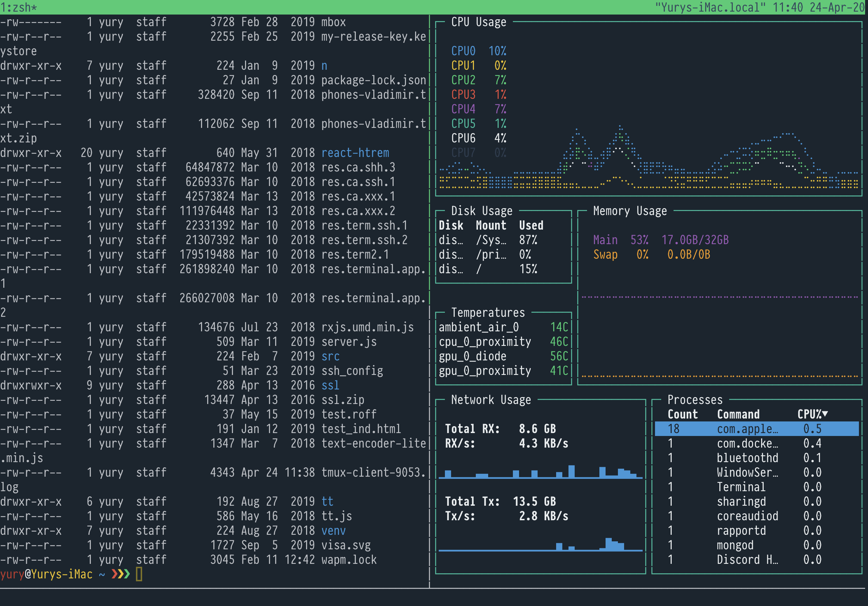The height and width of the screenshot is (606, 868).
Task: Select the tmux window tab 1:zsh*
Action: (x=19, y=7)
